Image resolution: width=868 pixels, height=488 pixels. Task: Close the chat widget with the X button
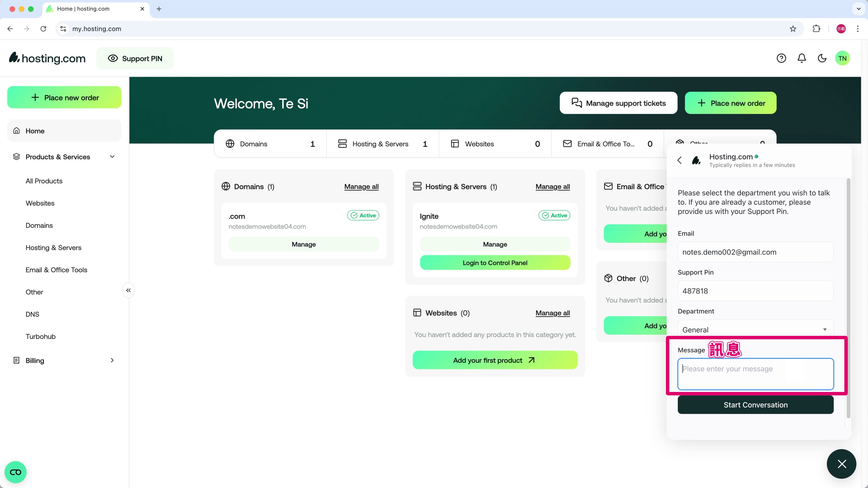coord(842,464)
